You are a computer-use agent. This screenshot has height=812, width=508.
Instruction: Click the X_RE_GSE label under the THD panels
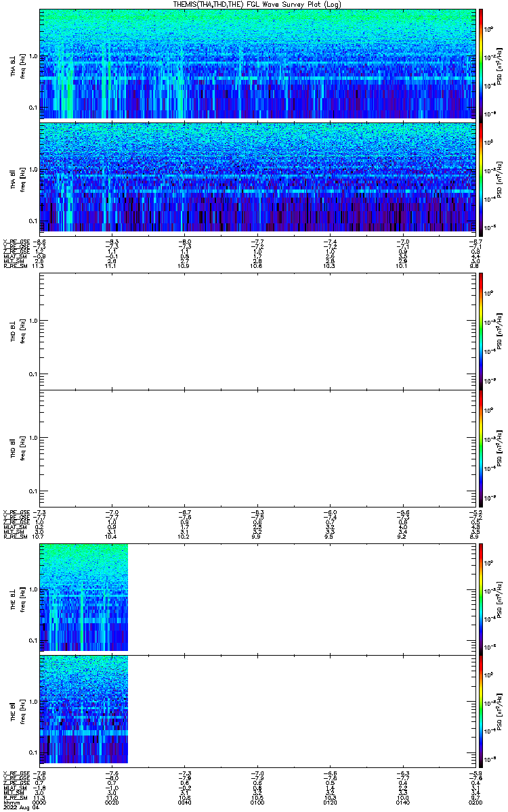pos(17,512)
